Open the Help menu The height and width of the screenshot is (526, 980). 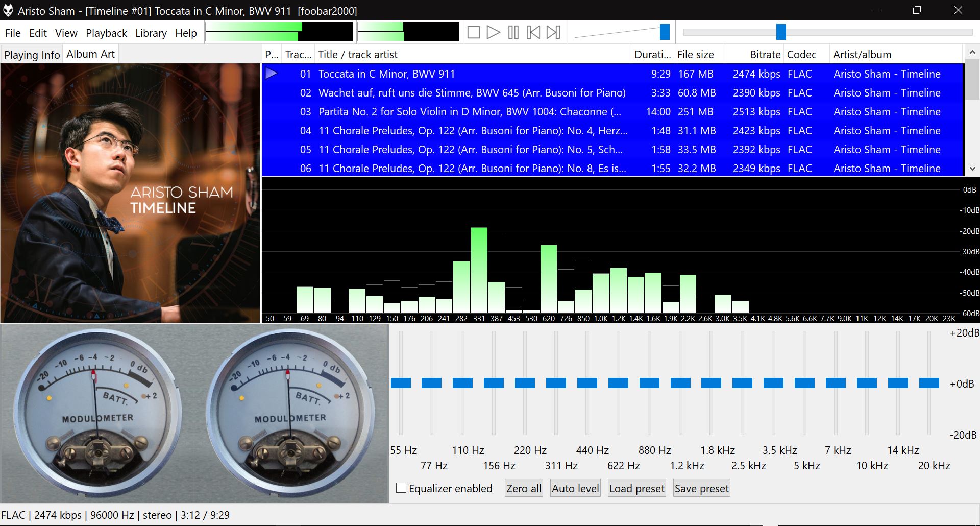coord(186,33)
